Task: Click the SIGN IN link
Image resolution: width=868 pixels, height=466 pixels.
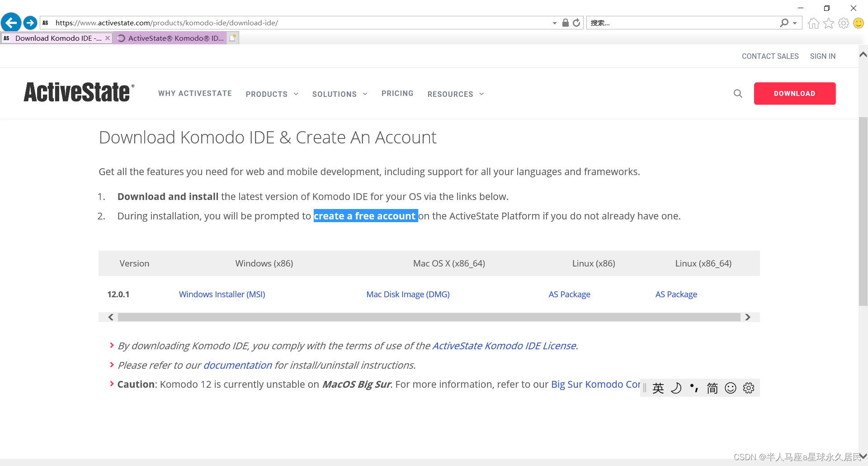Action: coord(822,56)
